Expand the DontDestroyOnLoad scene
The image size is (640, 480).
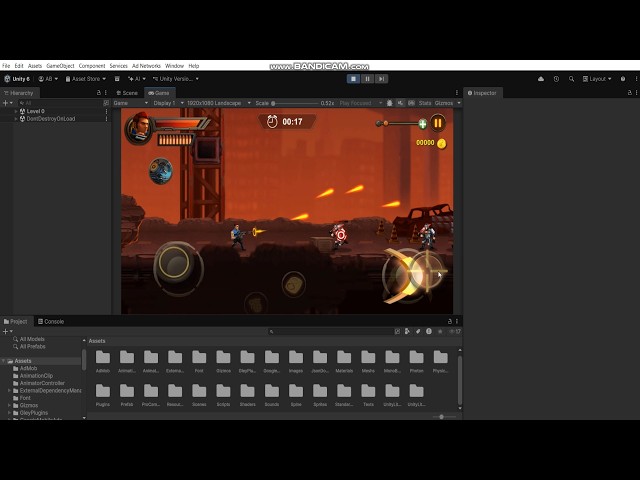click(16, 119)
